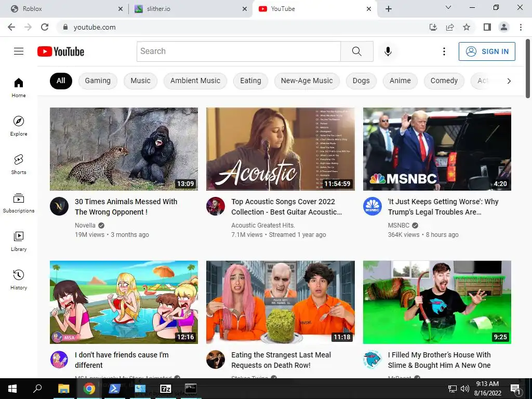This screenshot has height=399, width=532.
Task: Click the MSNBC channel avatar
Action: (x=372, y=206)
